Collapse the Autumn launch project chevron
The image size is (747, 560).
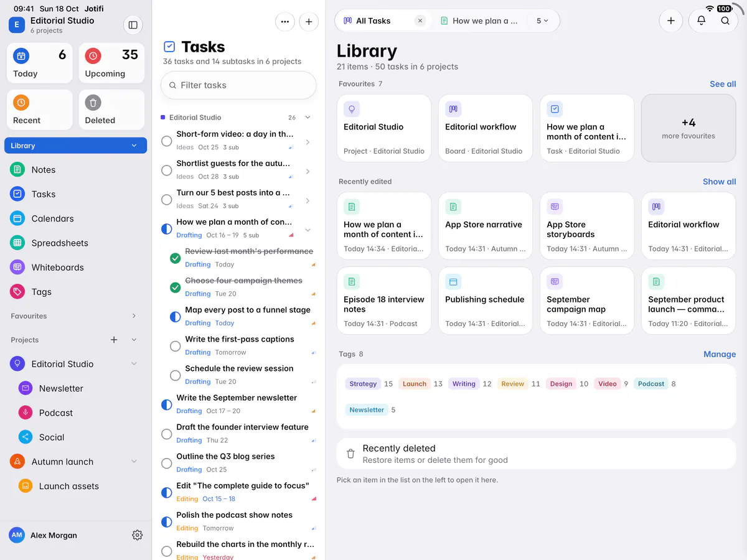134,462
